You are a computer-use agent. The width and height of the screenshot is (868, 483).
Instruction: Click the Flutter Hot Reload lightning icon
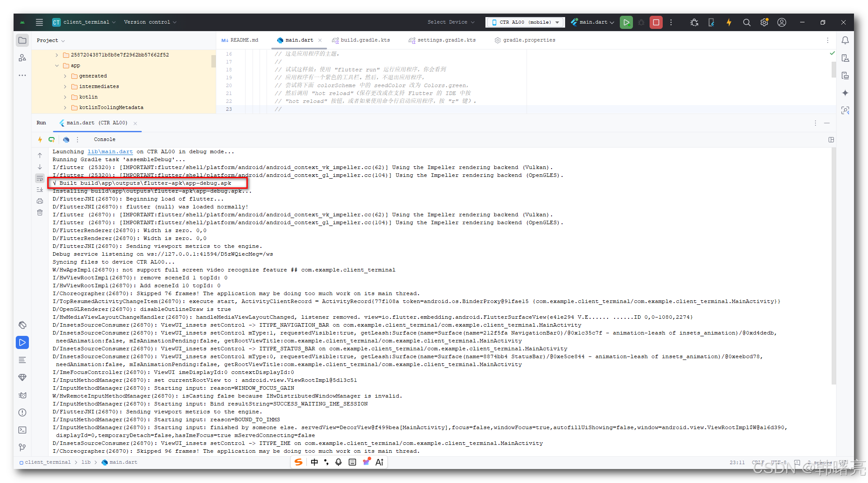coord(729,22)
